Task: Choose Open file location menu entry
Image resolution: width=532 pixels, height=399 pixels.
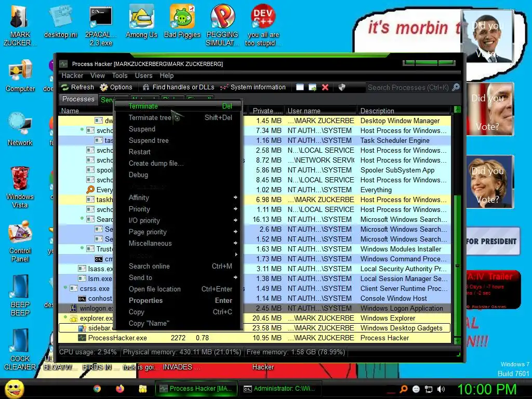Action: [x=179, y=289]
